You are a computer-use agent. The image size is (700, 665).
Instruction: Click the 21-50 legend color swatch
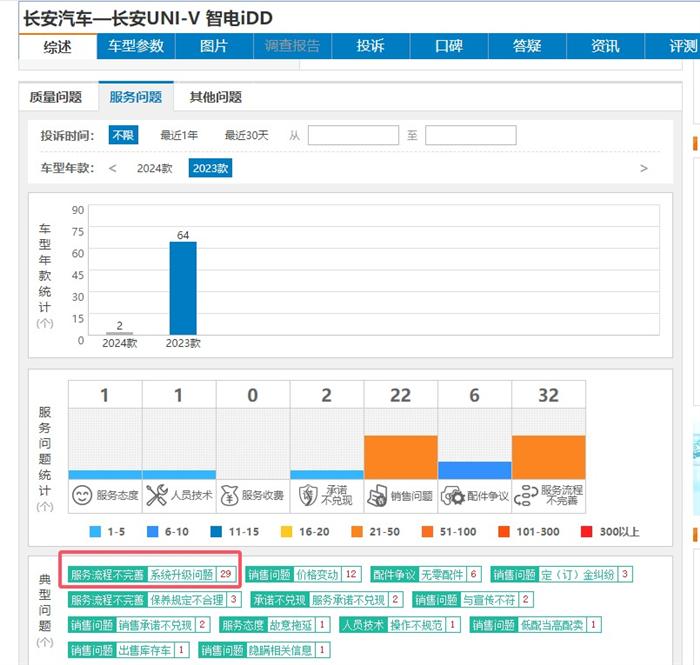click(357, 532)
